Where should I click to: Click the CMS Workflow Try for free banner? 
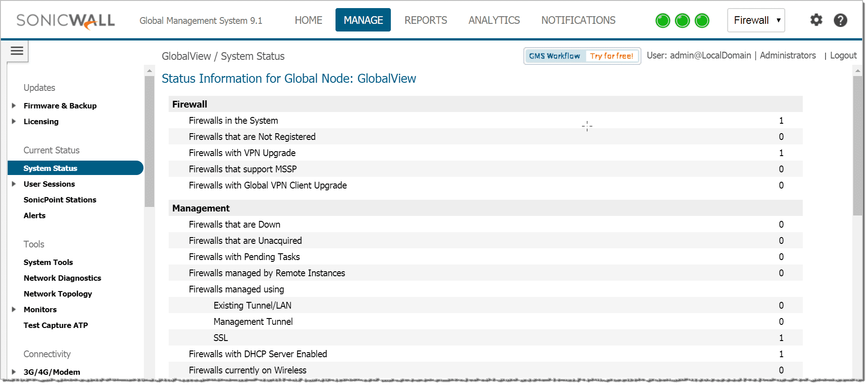[582, 56]
